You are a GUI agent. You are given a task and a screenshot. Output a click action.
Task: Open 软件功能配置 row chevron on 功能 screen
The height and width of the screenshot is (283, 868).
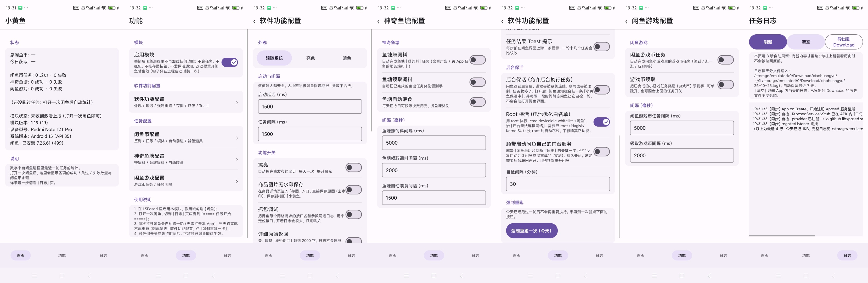tap(237, 103)
